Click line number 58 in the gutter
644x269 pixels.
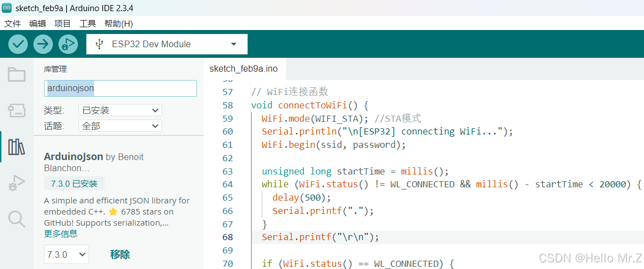(228, 106)
